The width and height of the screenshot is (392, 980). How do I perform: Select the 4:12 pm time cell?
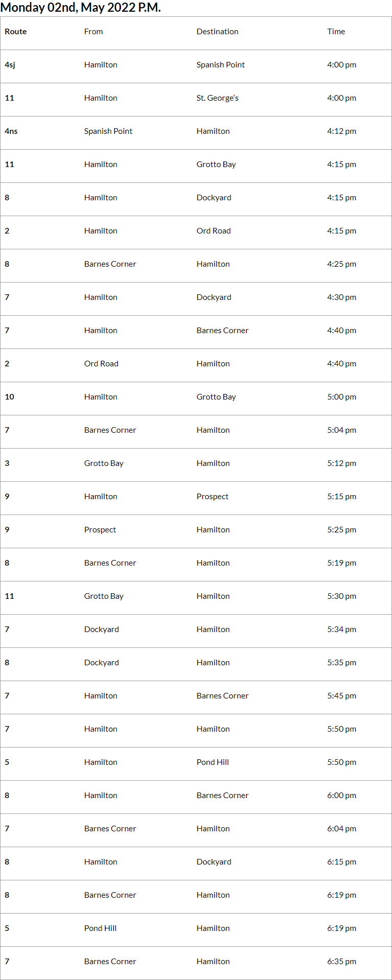click(x=341, y=131)
